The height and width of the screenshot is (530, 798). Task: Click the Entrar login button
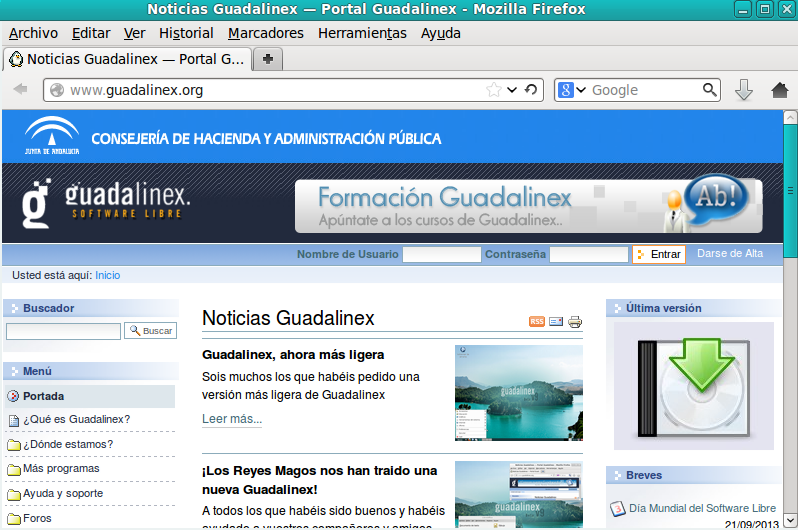point(659,254)
